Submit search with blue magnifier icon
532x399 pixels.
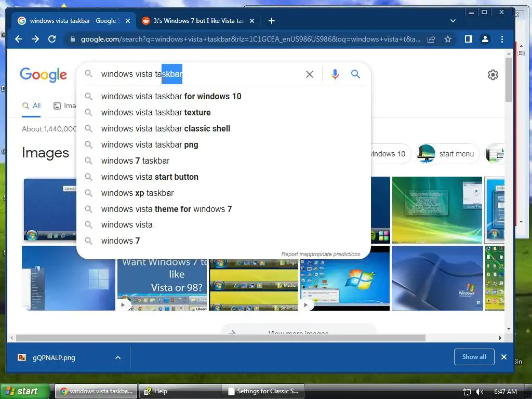pyautogui.click(x=355, y=74)
